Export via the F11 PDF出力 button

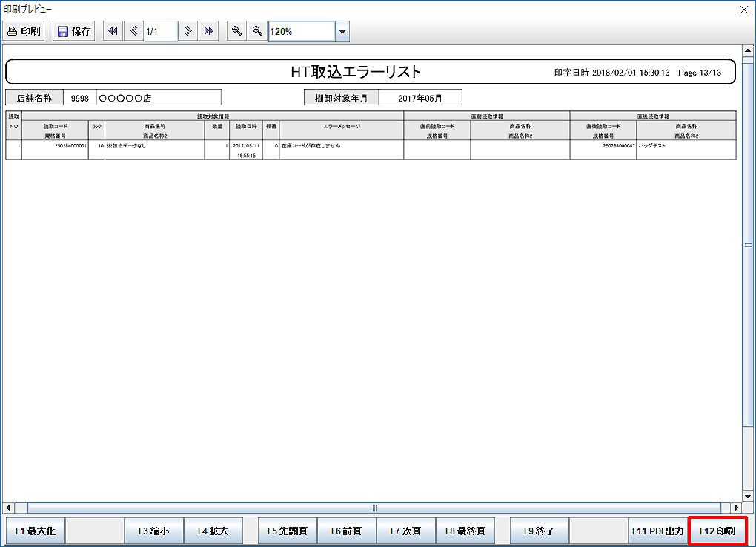[x=657, y=531]
